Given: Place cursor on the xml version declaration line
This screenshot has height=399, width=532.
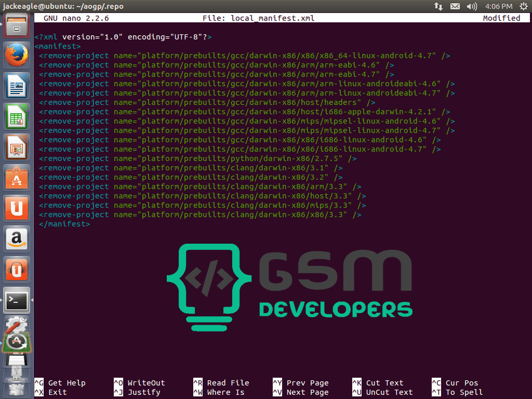Looking at the screenshot, I should pyautogui.click(x=123, y=37).
